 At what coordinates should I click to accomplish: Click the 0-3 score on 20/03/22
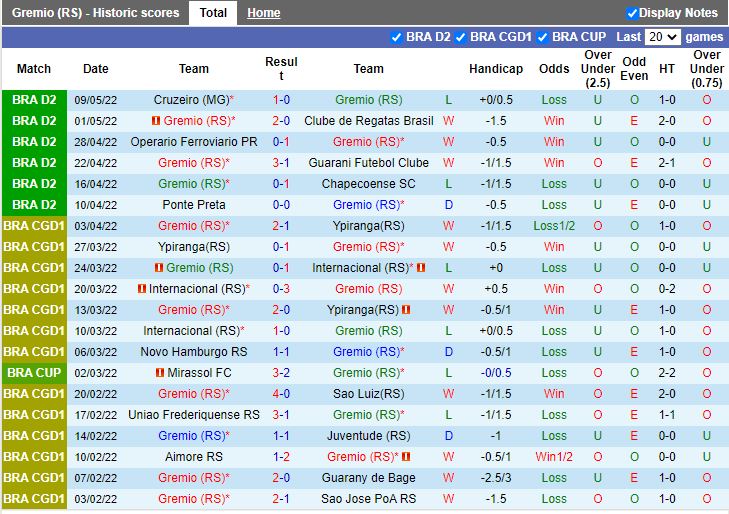(281, 289)
